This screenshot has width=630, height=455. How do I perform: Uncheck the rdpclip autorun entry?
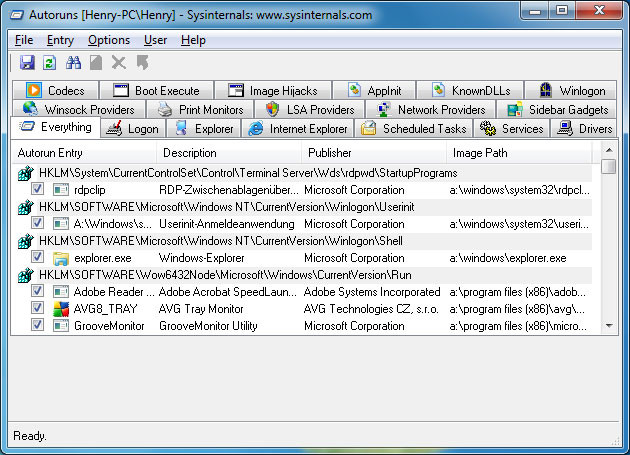(x=37, y=189)
